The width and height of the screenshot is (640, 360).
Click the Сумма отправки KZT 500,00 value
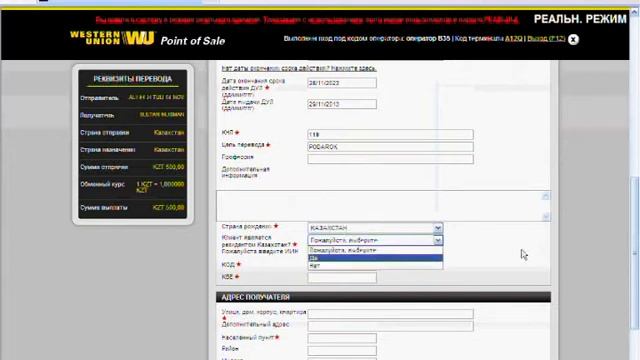coord(168,167)
